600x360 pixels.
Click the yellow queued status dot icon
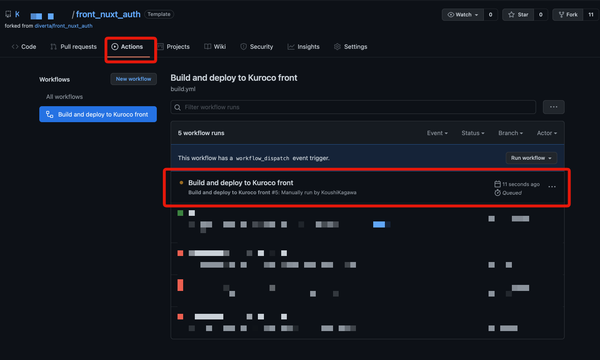pyautogui.click(x=181, y=182)
